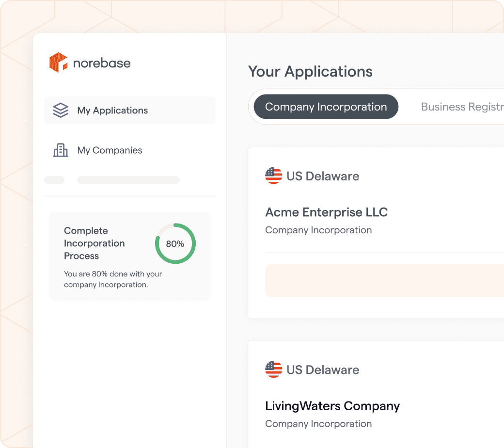Click the 80% circular progress ring
This screenshot has height=448, width=504.
(175, 243)
